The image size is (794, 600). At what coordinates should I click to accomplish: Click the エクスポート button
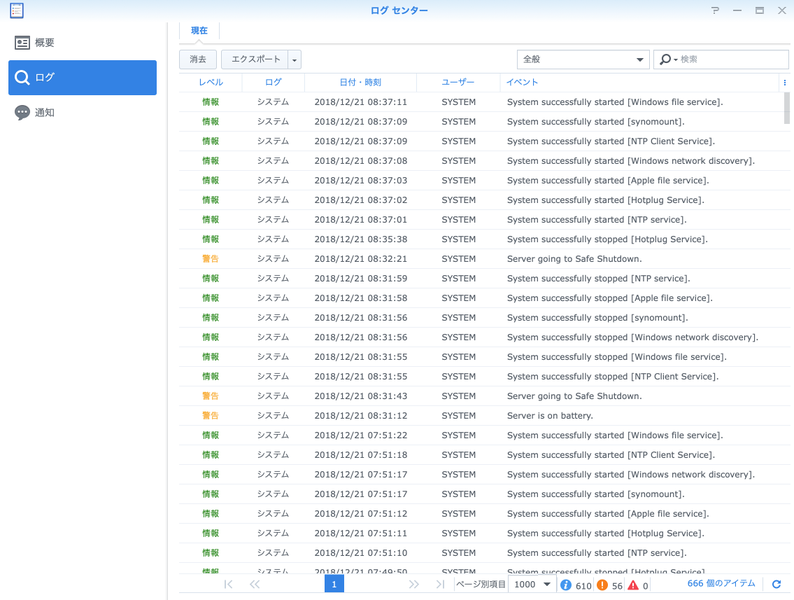(255, 60)
